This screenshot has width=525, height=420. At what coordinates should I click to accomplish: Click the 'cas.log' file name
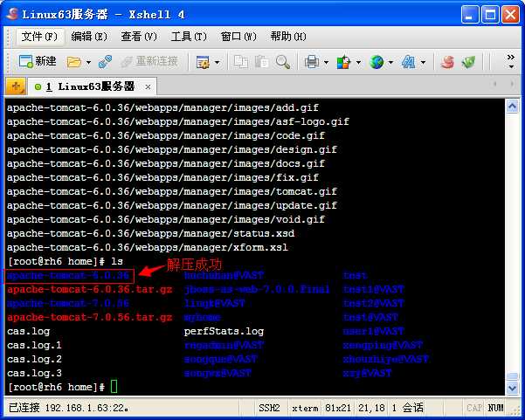click(29, 331)
